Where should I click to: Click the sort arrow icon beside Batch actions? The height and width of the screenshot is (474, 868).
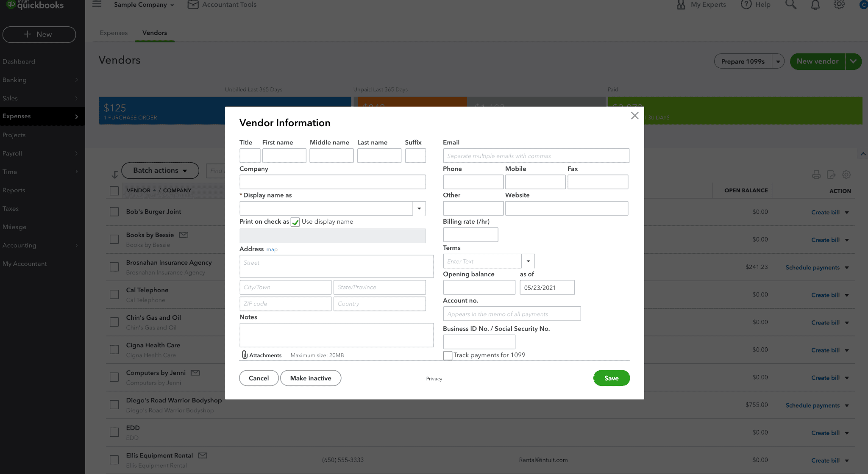pyautogui.click(x=114, y=174)
